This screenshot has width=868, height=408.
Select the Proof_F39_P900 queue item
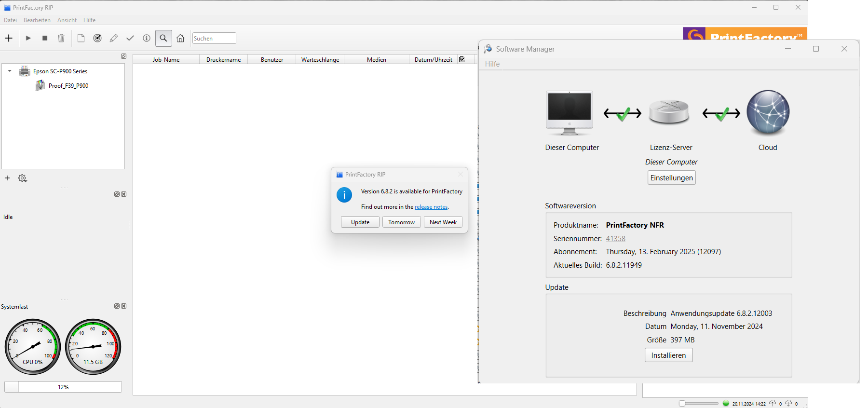pos(68,86)
